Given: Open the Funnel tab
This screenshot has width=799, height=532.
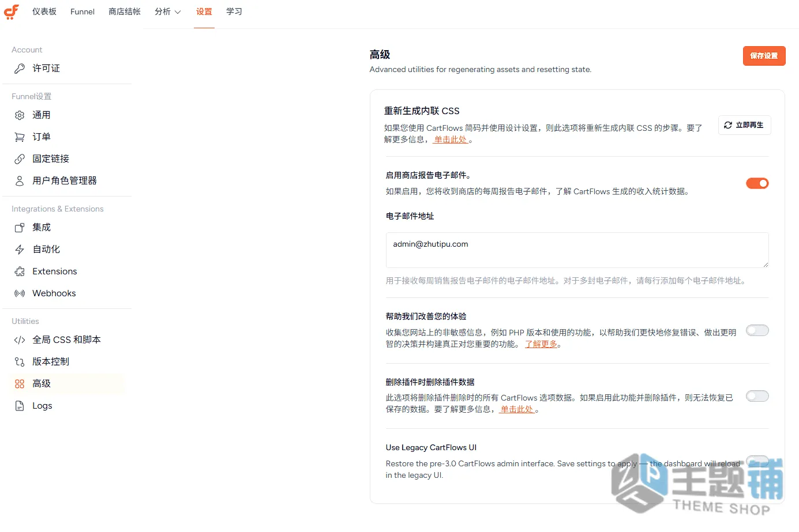Looking at the screenshot, I should [82, 12].
